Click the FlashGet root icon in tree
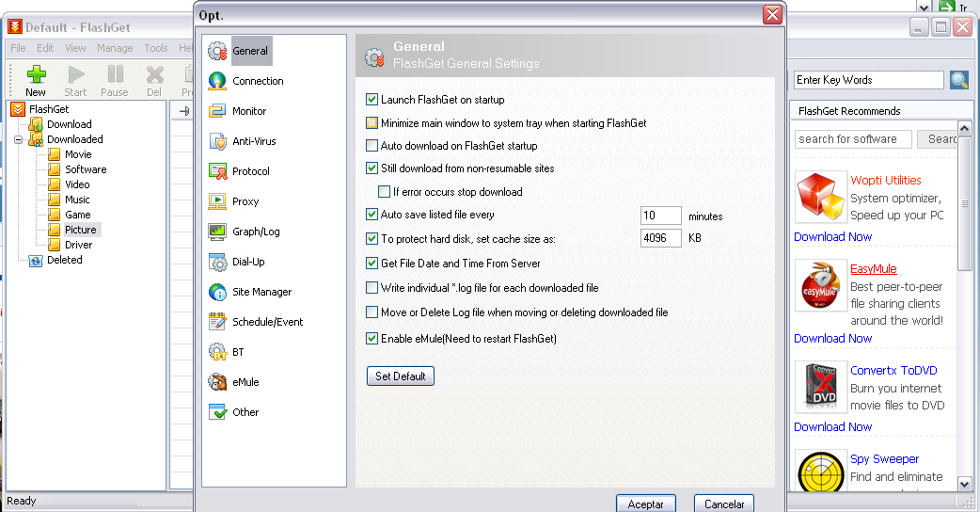Image resolution: width=980 pixels, height=512 pixels. (18, 109)
